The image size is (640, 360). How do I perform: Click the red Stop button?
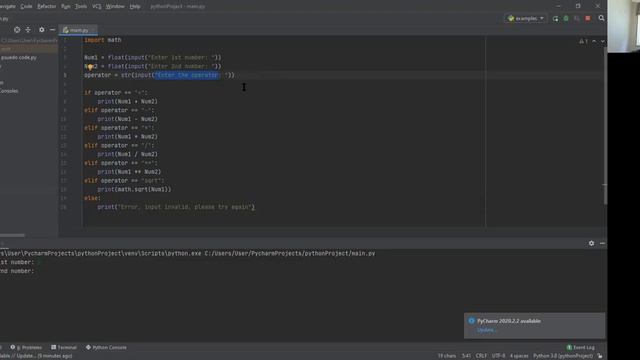coord(588,18)
